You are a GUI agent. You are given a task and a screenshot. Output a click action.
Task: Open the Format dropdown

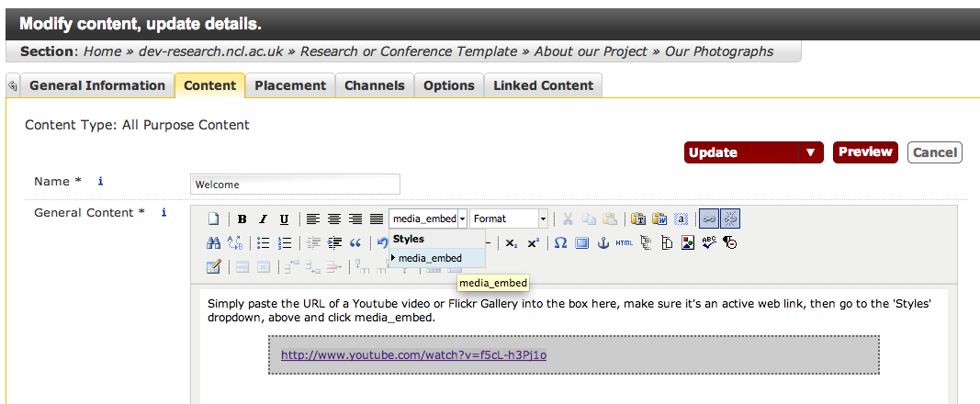pyautogui.click(x=509, y=219)
